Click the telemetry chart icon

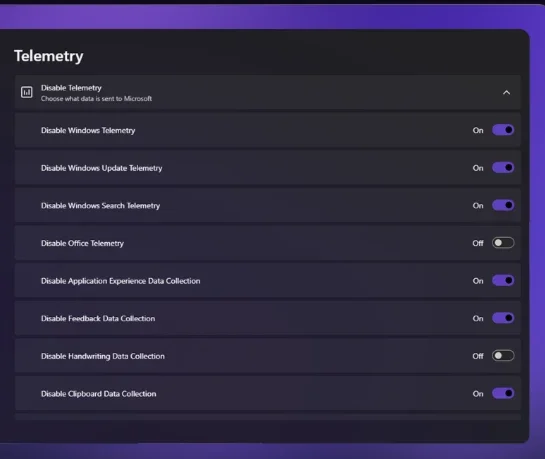27,92
